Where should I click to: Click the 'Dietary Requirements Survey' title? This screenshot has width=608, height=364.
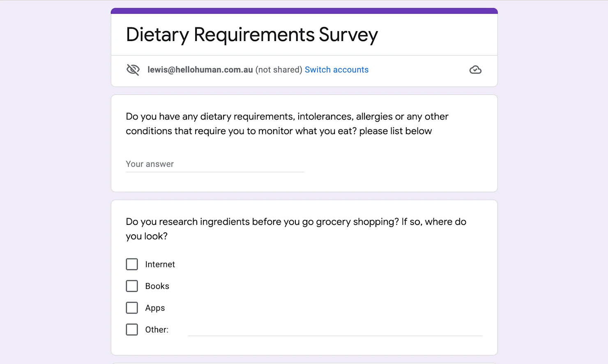pos(251,35)
